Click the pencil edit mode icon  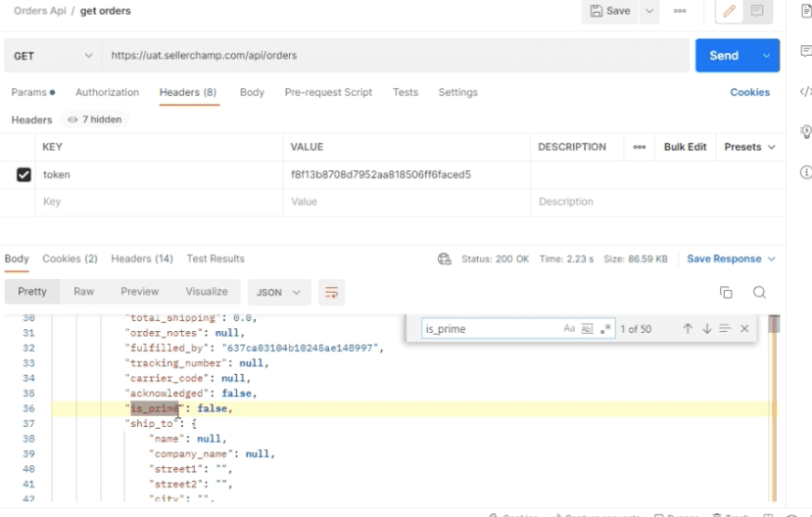(x=729, y=11)
